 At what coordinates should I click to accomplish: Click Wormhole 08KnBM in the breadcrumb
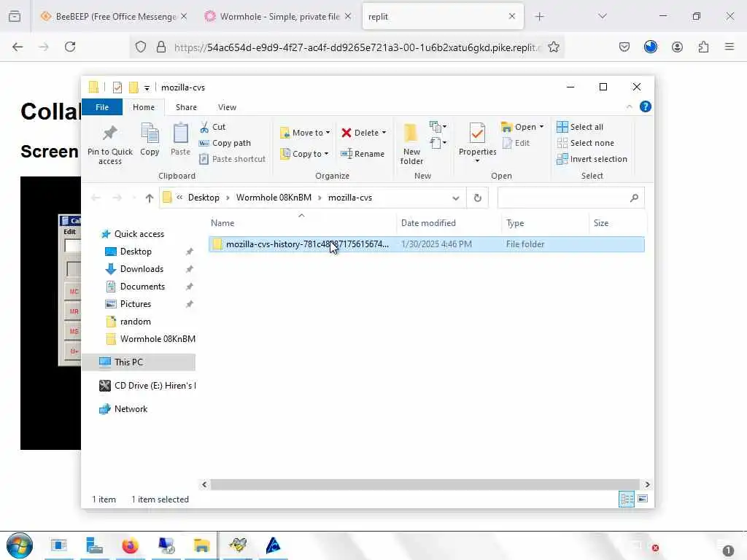[274, 198]
